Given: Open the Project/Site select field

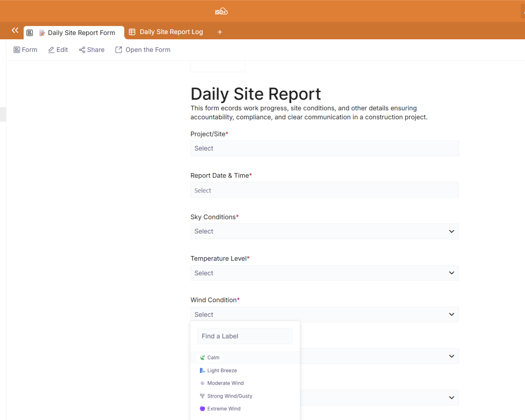Looking at the screenshot, I should [x=324, y=148].
